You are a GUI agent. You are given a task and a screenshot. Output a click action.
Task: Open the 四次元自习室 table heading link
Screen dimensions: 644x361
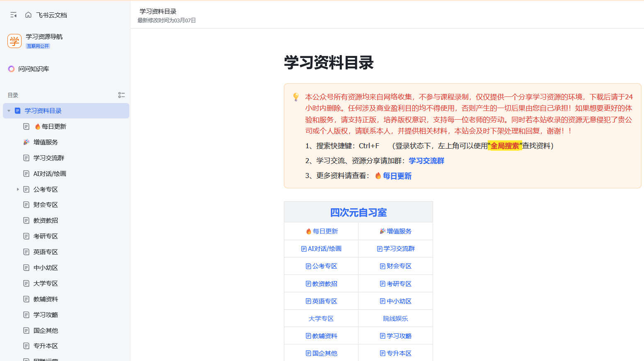coord(358,212)
